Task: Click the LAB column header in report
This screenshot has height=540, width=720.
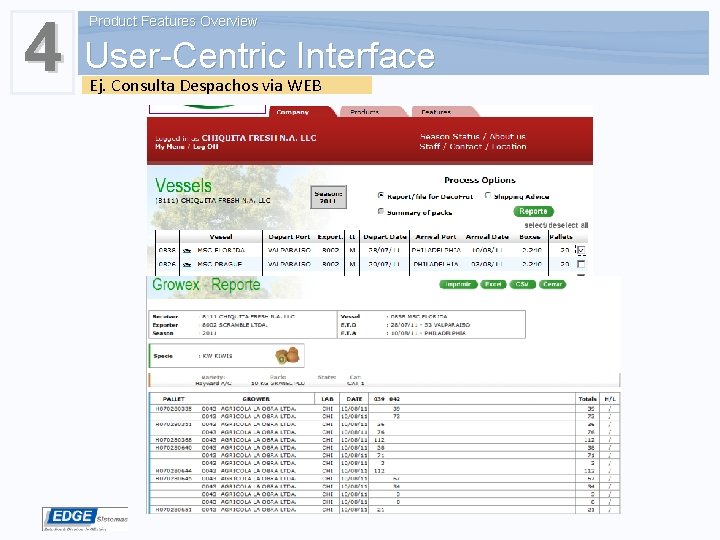Action: 327,399
